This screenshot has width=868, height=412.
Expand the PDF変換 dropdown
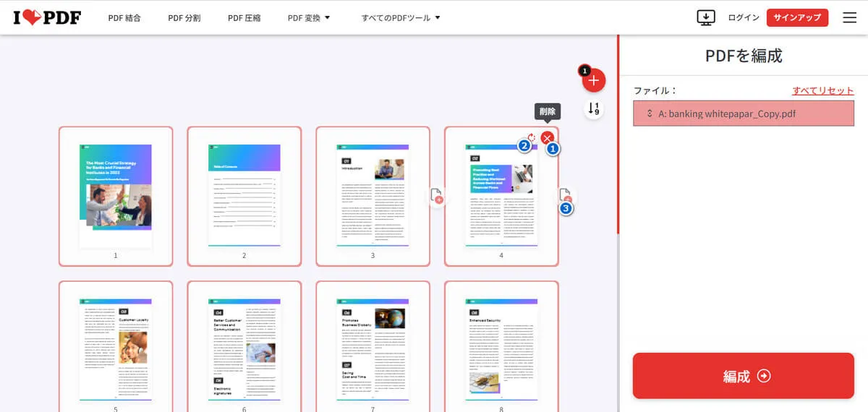(309, 17)
